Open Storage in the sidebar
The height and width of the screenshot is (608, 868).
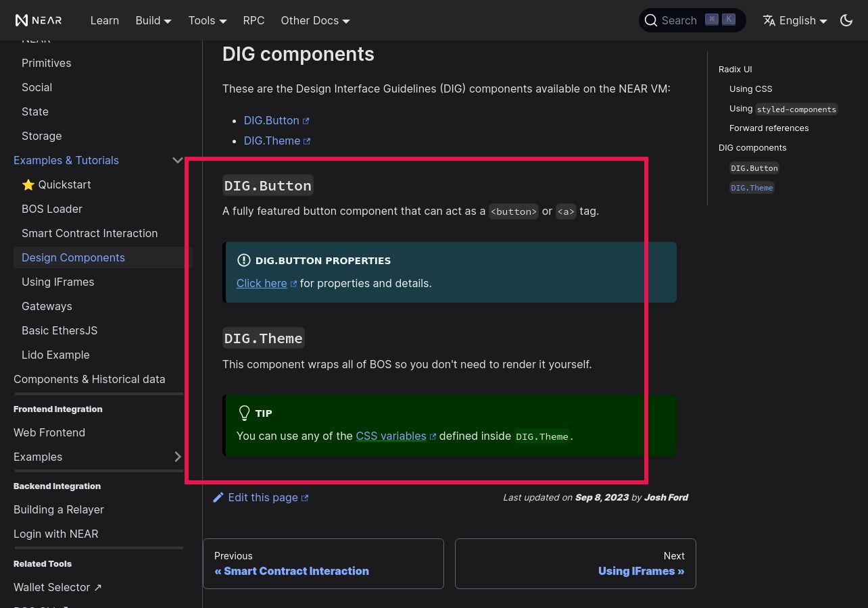41,136
